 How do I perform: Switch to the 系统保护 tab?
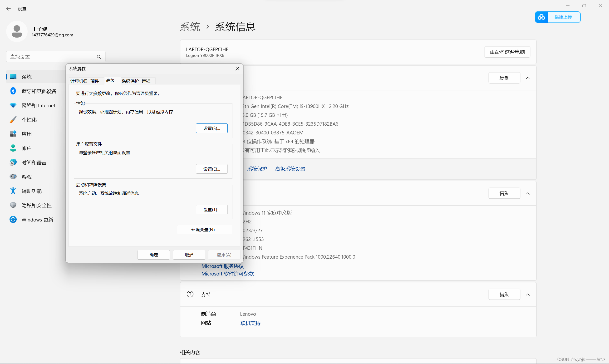coord(130,81)
